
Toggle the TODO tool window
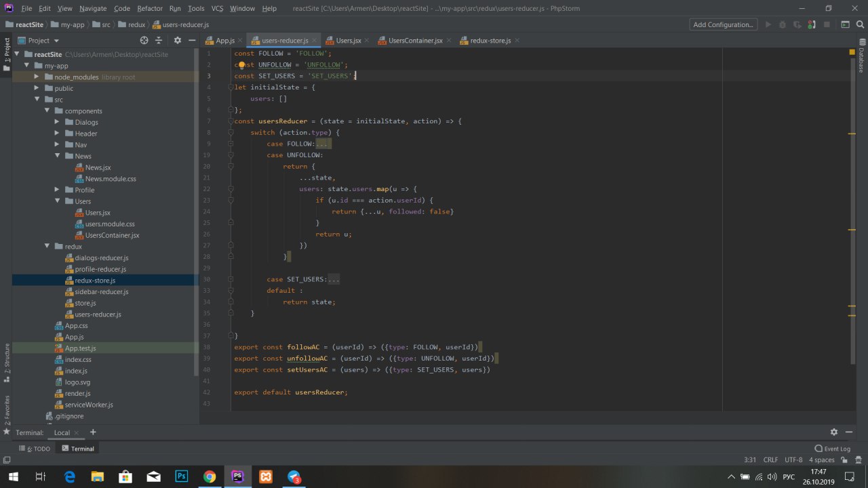pyautogui.click(x=37, y=449)
